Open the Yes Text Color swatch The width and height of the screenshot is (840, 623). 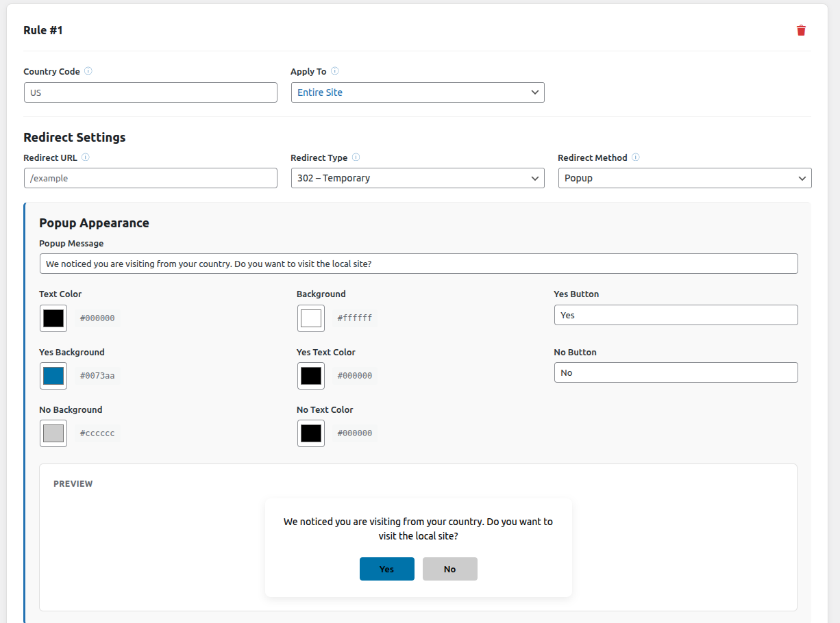[x=311, y=376]
